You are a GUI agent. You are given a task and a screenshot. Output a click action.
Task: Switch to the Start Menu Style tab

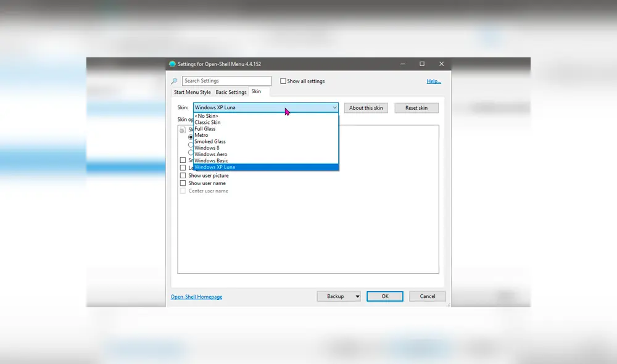pyautogui.click(x=192, y=91)
